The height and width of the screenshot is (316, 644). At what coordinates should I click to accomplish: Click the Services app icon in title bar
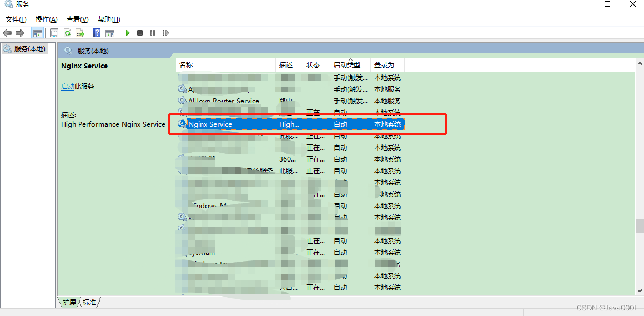coord(8,4)
